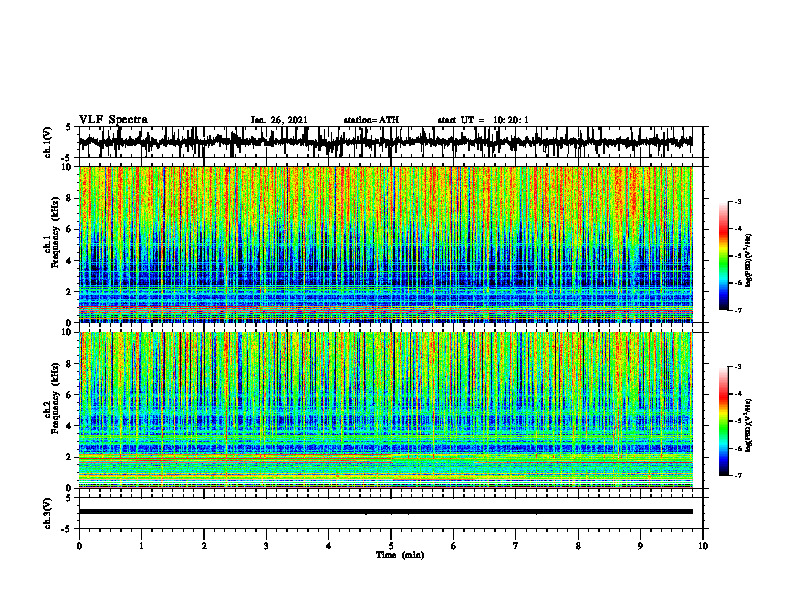Screen dimensions: 792x612
Task: Click time axis tick label 3
Action: point(266,546)
